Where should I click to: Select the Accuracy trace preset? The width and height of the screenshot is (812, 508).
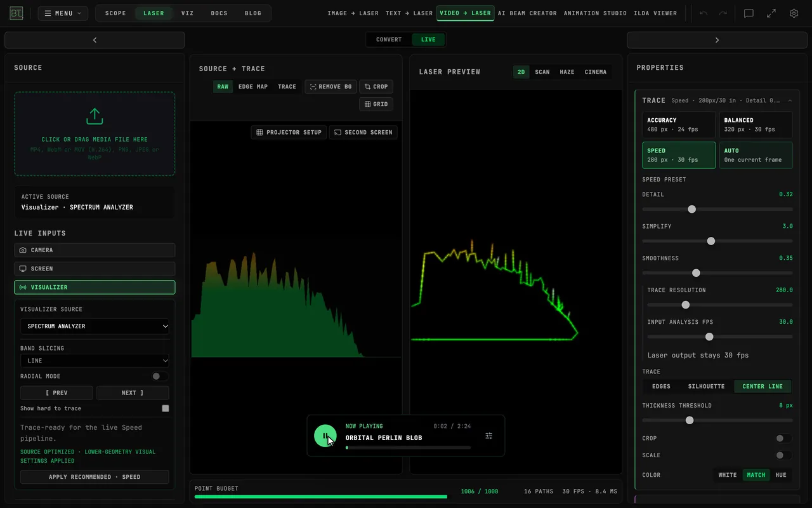[x=679, y=124]
